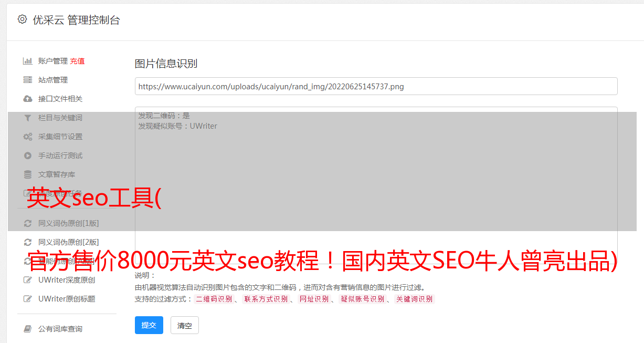644x343 pixels.
Task: Select the filter icon beside 栏目与关键词
Action: 28,118
